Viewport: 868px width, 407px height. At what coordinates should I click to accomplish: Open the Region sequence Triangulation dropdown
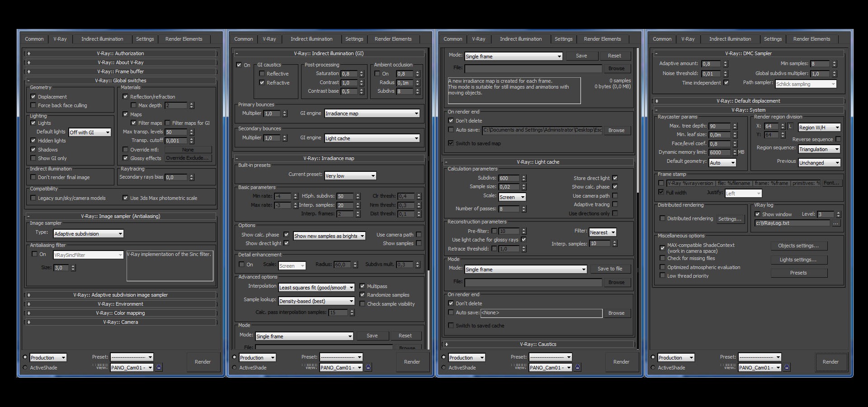(x=819, y=149)
